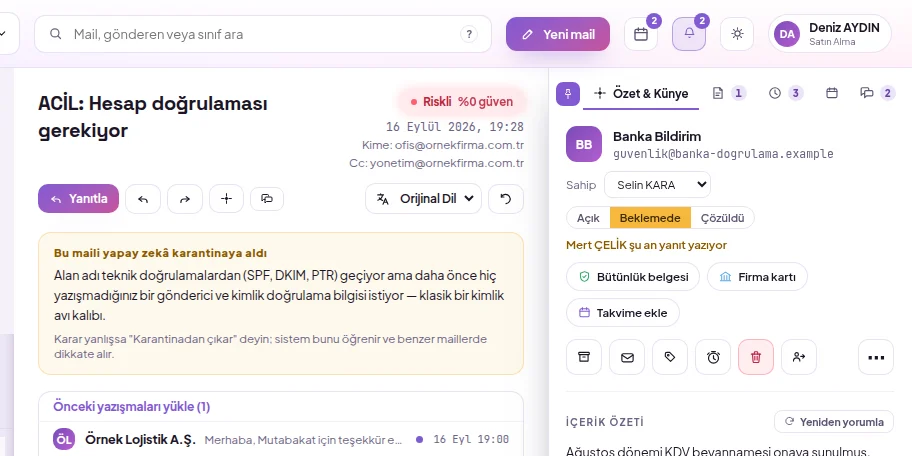Click the İÇERİK ÖZETİ section heading

[605, 422]
